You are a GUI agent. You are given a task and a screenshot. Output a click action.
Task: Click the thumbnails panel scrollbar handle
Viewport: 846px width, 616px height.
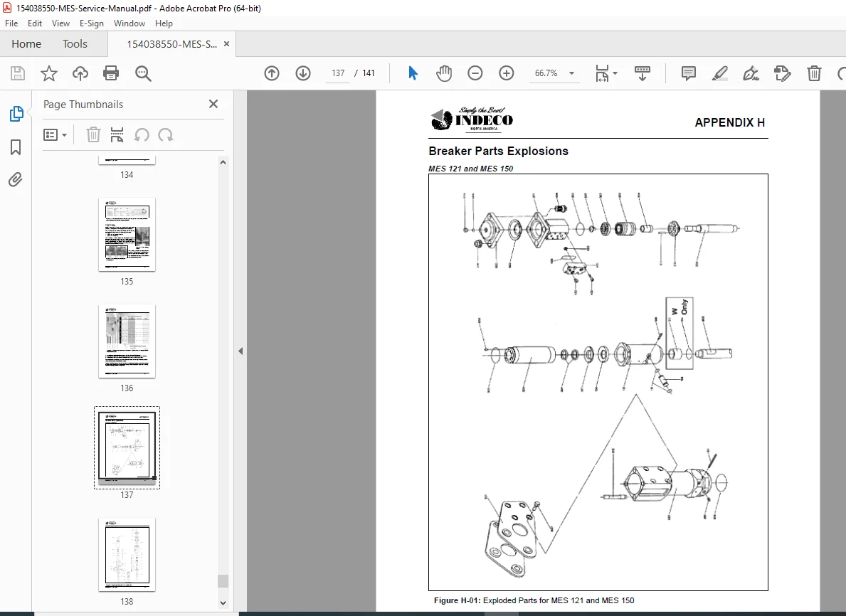click(x=223, y=581)
